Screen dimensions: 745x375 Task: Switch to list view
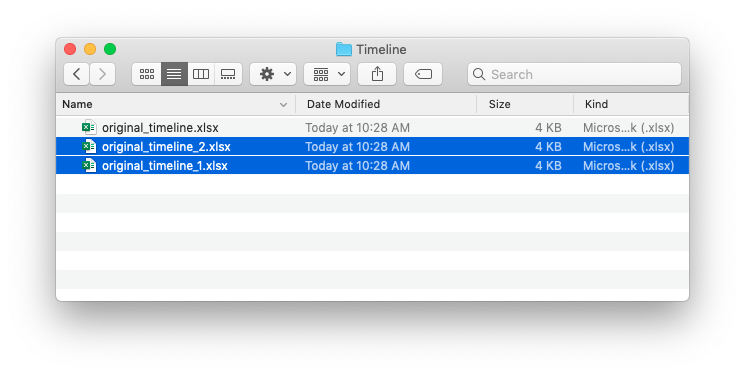[x=174, y=74]
